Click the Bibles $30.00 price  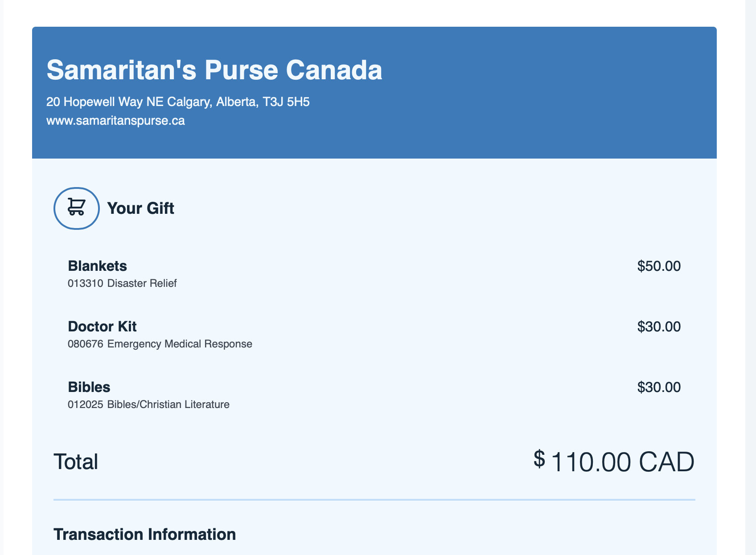click(x=659, y=388)
